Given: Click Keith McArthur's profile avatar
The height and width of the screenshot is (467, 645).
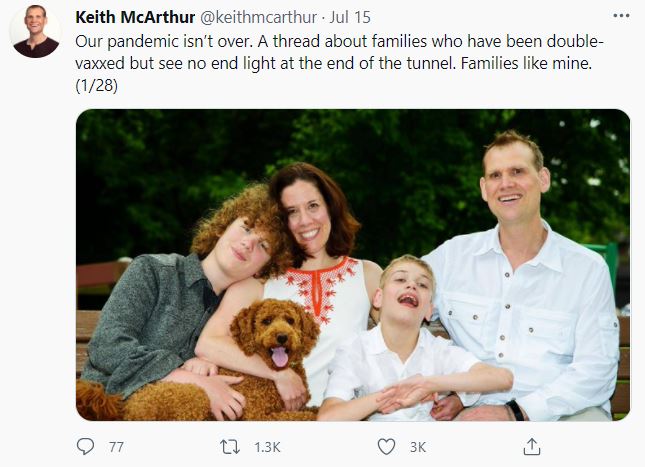Looking at the screenshot, I should click(x=35, y=31).
